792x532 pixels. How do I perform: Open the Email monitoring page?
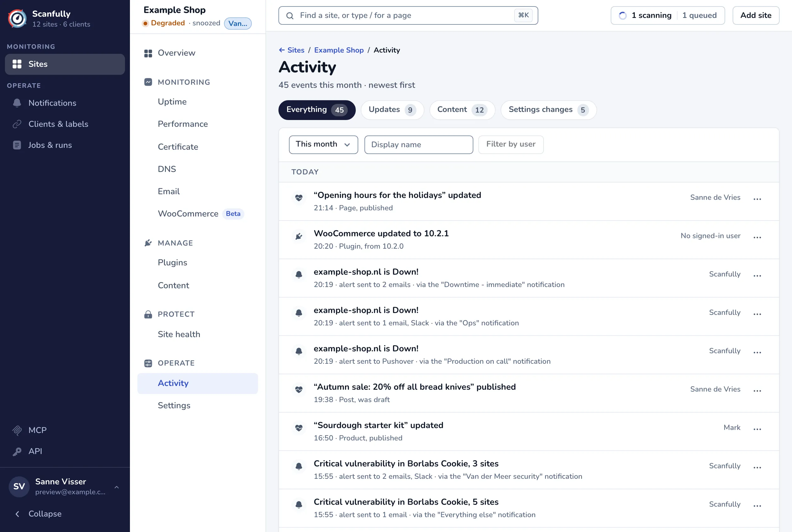click(x=197, y=191)
